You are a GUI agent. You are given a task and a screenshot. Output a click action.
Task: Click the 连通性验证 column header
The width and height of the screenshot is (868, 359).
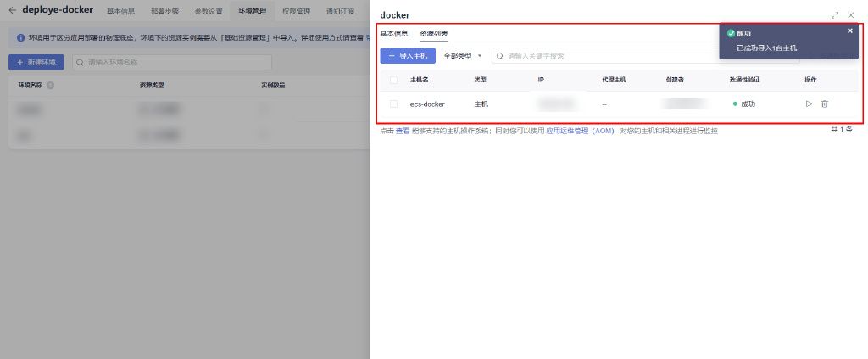(744, 80)
